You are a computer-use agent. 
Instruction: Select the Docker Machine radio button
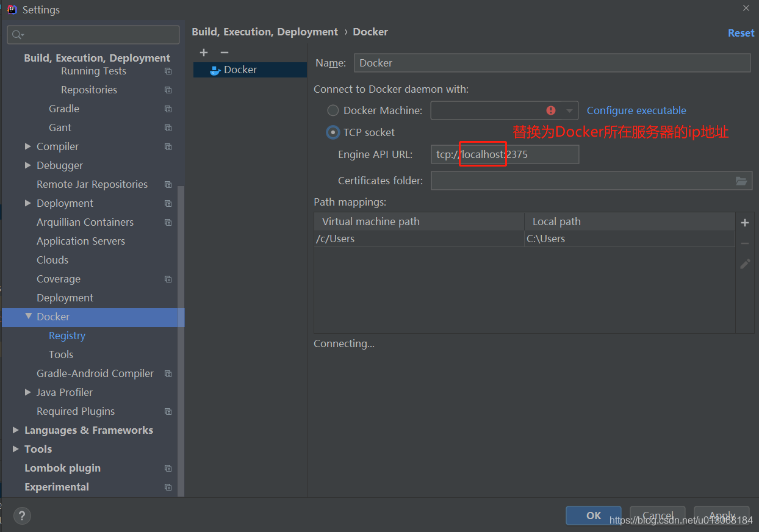[333, 110]
